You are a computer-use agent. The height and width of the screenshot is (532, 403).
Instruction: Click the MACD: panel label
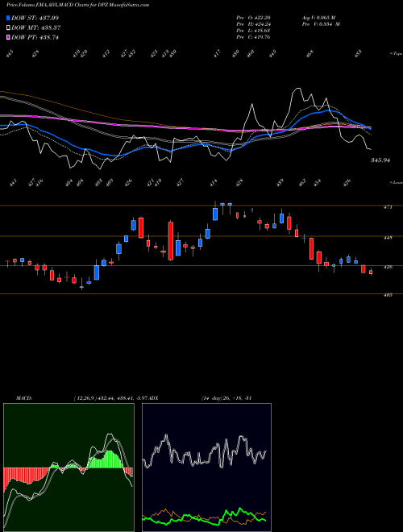[23, 398]
